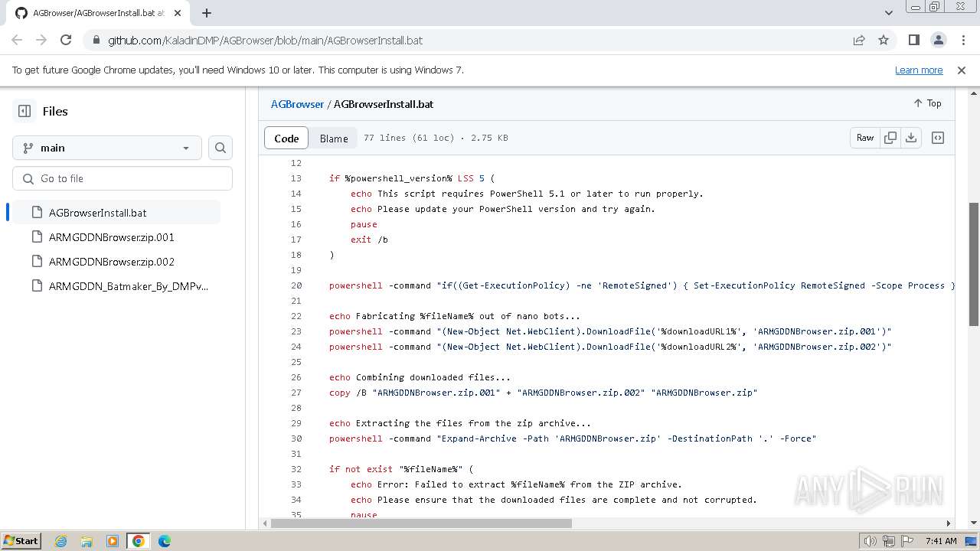Download the raw file icon
Image resolution: width=980 pixels, height=551 pixels.
(911, 138)
